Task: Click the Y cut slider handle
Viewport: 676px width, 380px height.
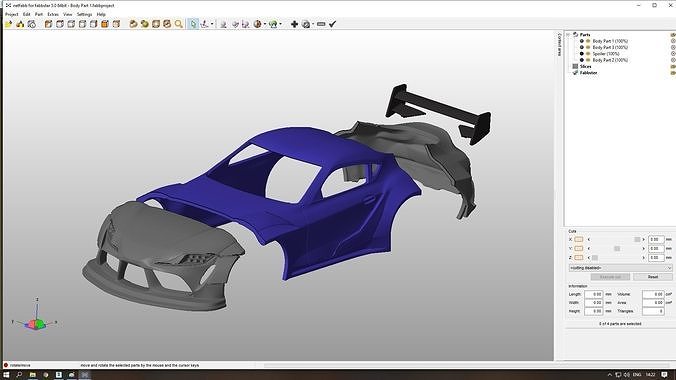Action: click(617, 248)
